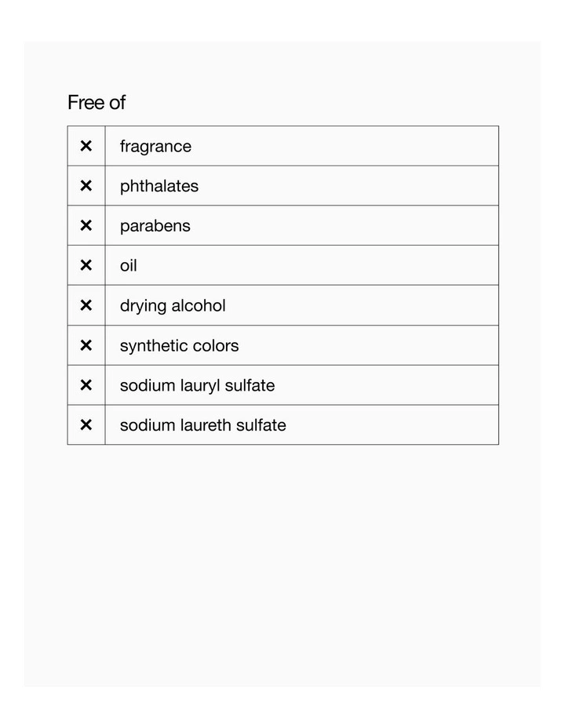Click the 'Free of' heading
This screenshot has width=565, height=728.
(x=97, y=102)
